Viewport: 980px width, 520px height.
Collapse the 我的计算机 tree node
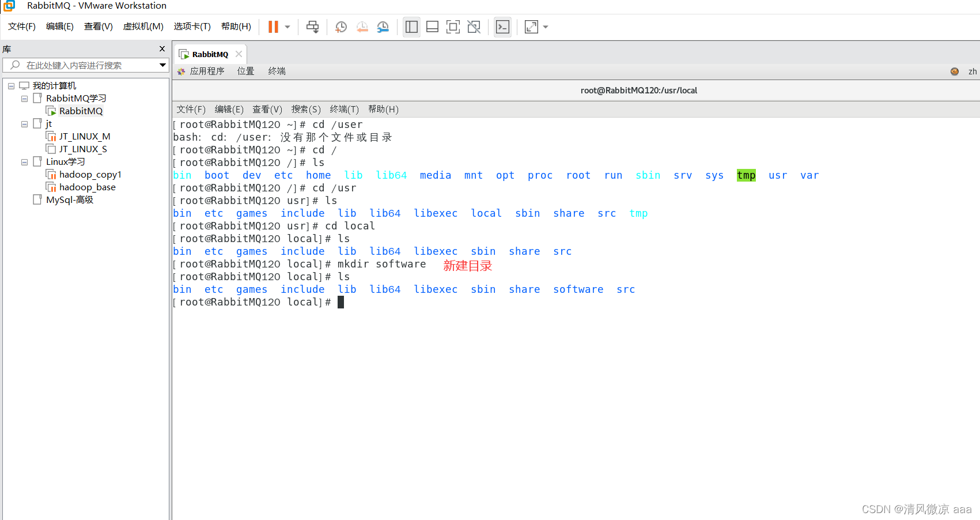coord(11,86)
